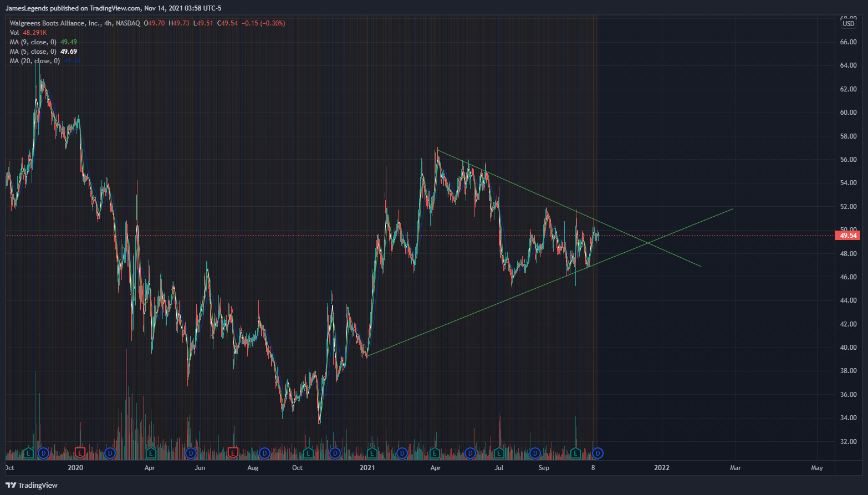Select the MA (20, close, 0) legend
The width and height of the screenshot is (868, 495).
(45, 61)
